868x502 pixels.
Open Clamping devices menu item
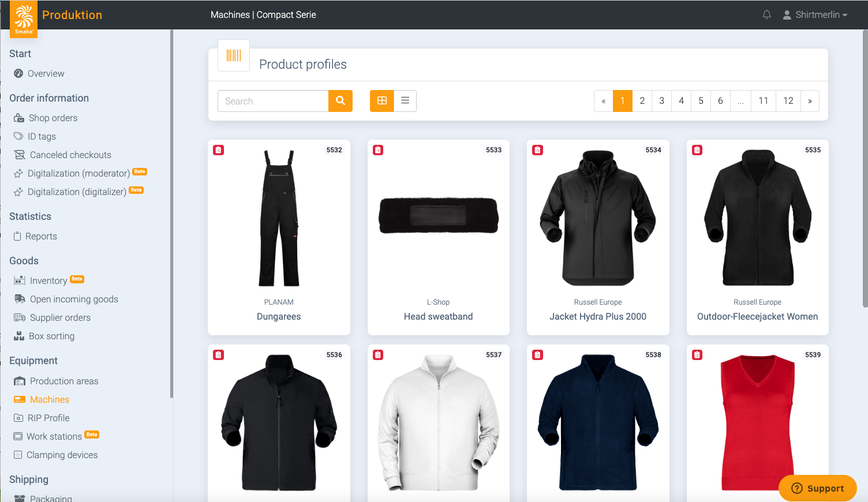pyautogui.click(x=62, y=455)
